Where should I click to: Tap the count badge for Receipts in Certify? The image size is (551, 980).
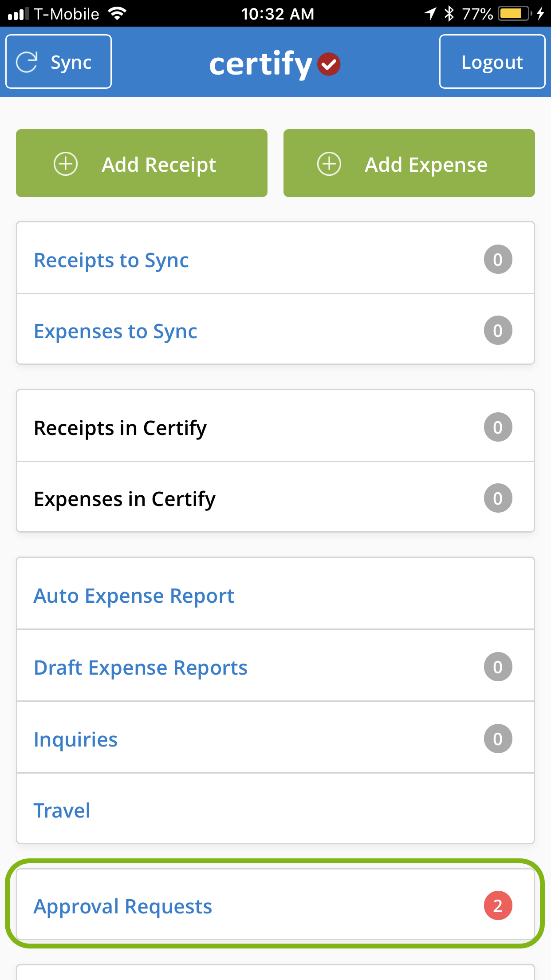click(x=498, y=427)
